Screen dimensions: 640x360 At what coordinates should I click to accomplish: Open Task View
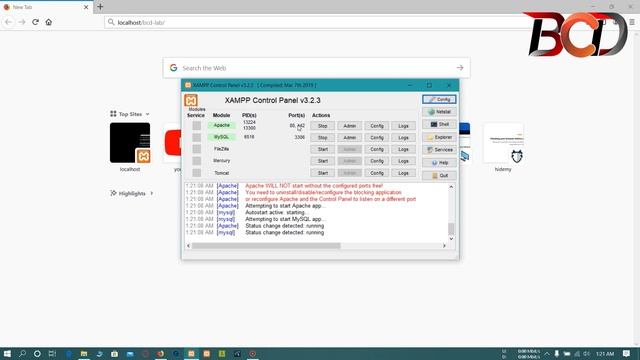tap(52, 353)
